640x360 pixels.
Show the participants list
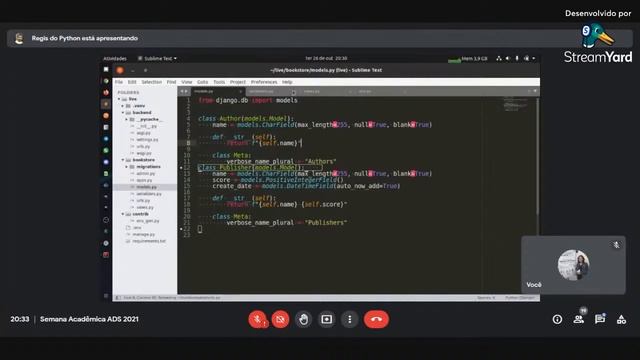tap(578, 320)
